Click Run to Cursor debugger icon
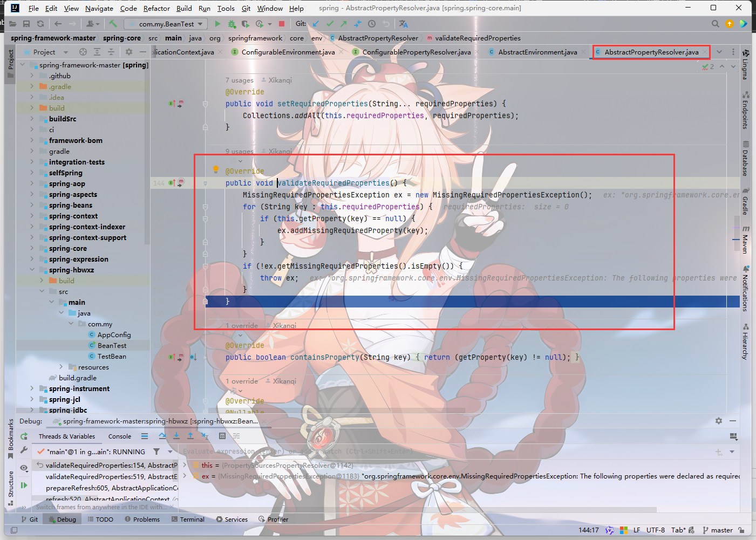 click(205, 436)
